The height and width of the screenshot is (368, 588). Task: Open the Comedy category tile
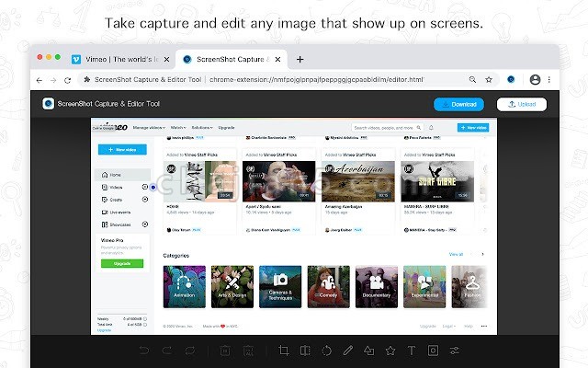pyautogui.click(x=329, y=286)
